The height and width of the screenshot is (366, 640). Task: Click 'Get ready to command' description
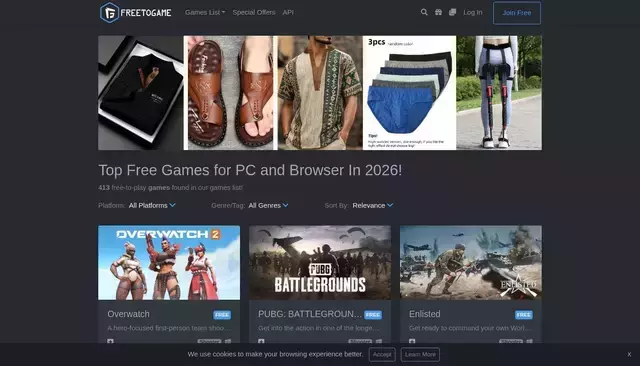pos(470,328)
